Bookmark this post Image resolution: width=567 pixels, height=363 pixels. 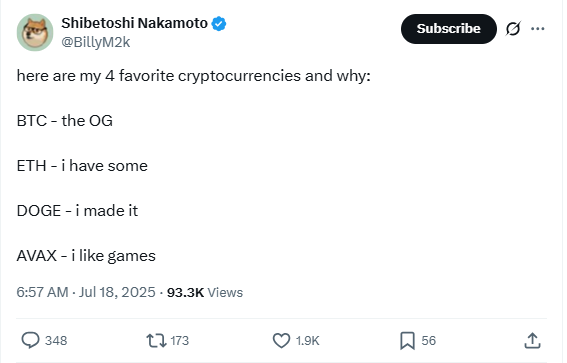408,341
